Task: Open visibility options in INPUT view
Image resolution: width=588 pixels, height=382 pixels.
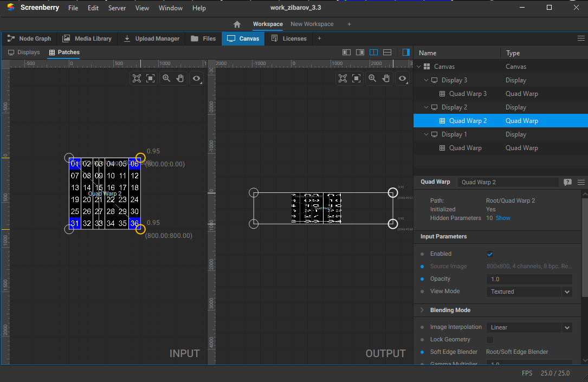Action: pos(196,78)
